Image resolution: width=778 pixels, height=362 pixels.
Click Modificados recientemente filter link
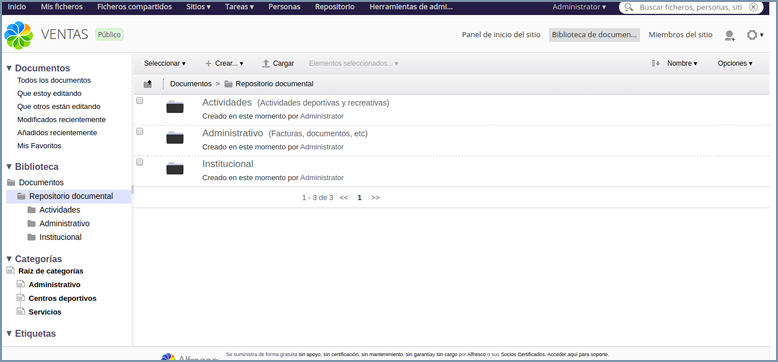click(62, 120)
